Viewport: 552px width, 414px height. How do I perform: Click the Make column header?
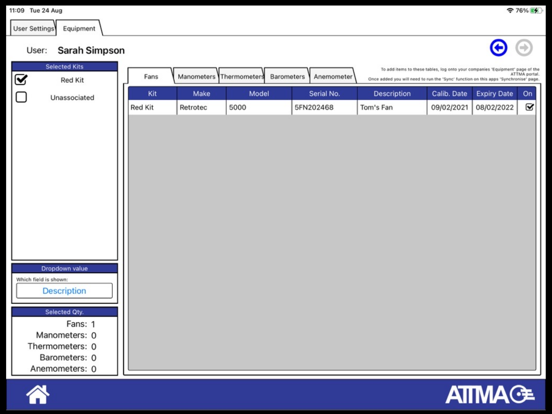pos(201,94)
